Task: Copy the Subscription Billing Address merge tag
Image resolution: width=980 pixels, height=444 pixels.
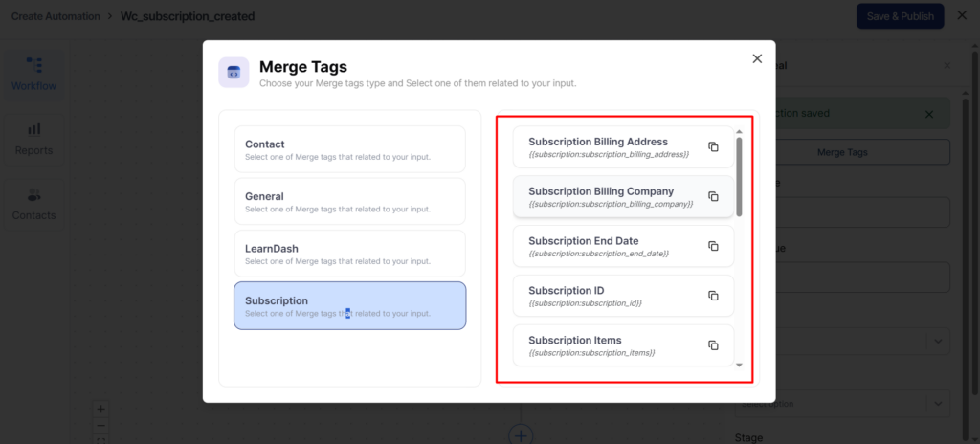Action: (713, 146)
